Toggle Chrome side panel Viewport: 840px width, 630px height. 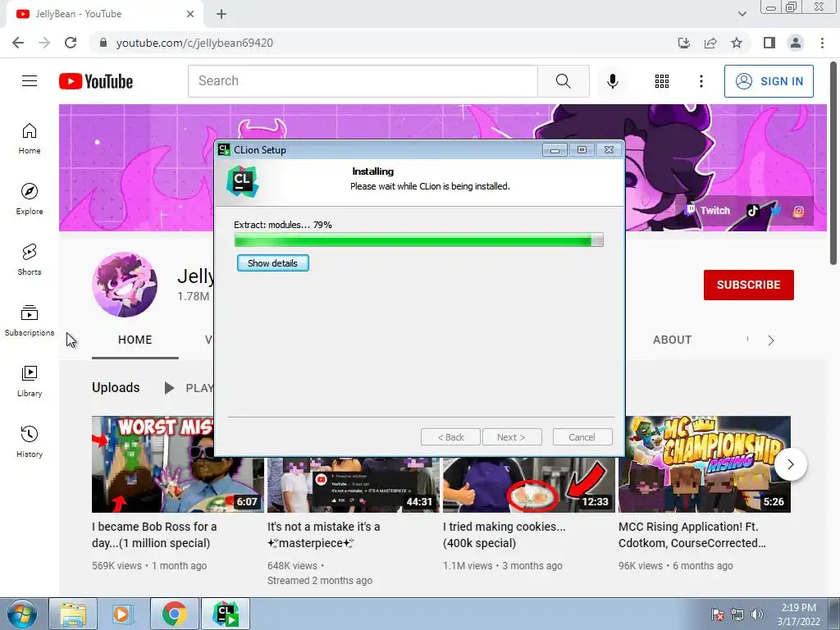pyautogui.click(x=769, y=43)
